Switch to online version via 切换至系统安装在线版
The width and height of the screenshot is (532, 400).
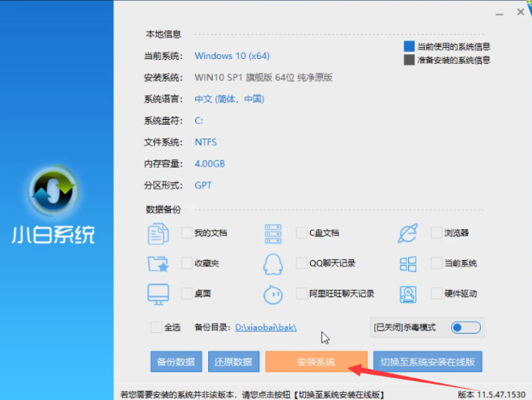tap(428, 361)
